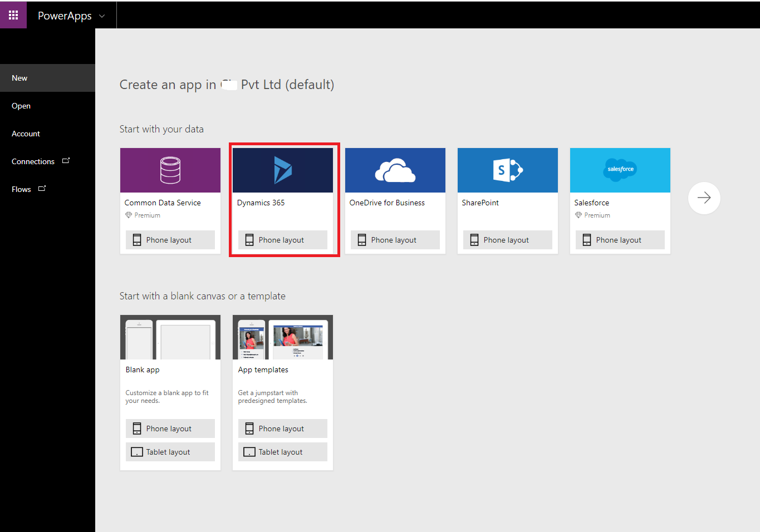Click the Dynamics 365 icon tile
This screenshot has width=760, height=532.
click(282, 169)
